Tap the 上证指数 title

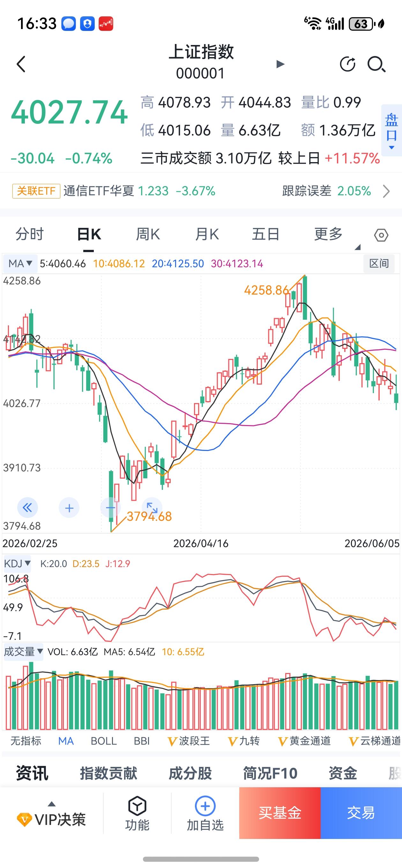pos(201,52)
